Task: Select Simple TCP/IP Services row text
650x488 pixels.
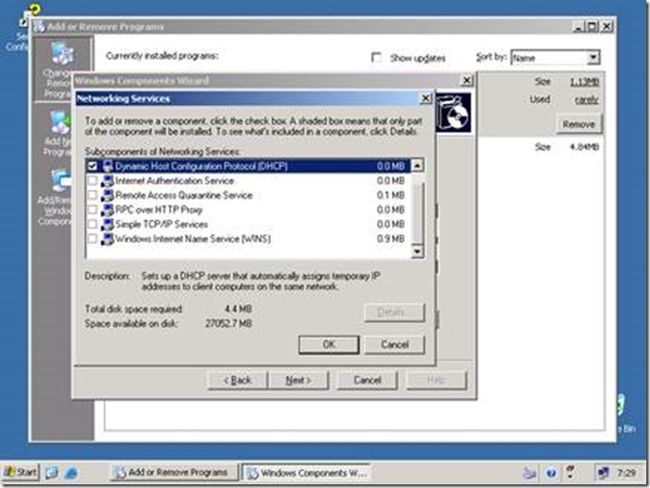Action: pyautogui.click(x=161, y=224)
